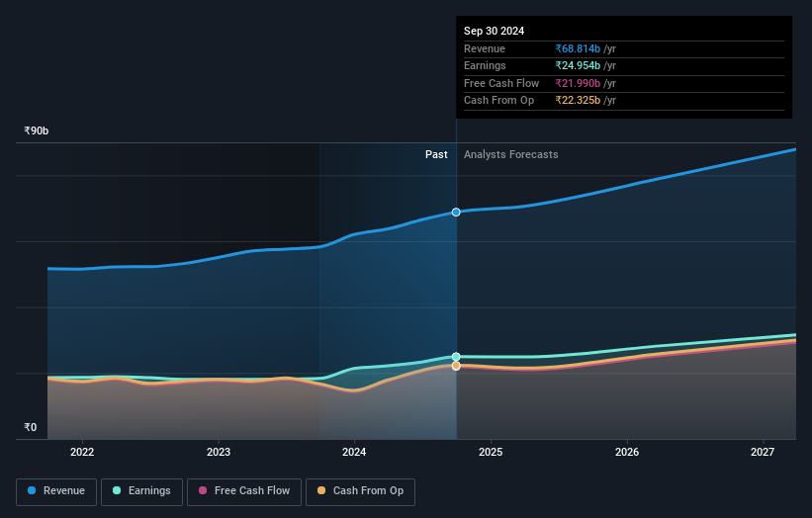The width and height of the screenshot is (812, 518).
Task: Click the Free Cash Flow label in tooltip
Action: pyautogui.click(x=501, y=83)
